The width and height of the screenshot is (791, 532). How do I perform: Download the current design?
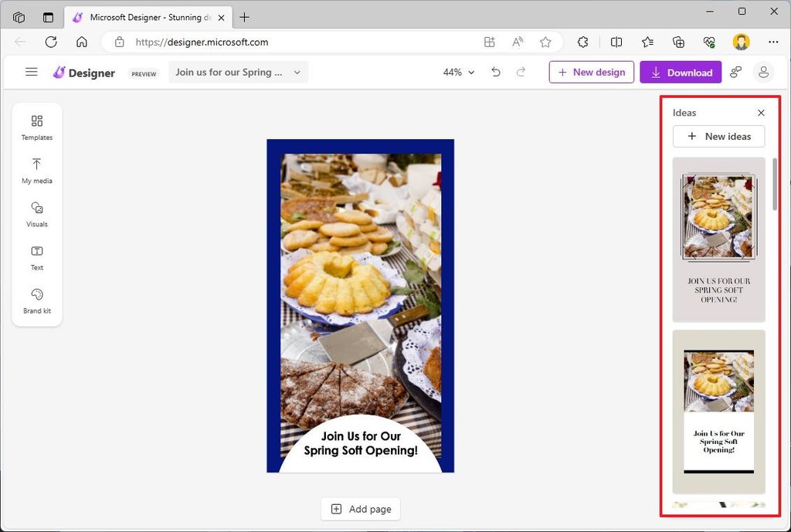[x=681, y=72]
